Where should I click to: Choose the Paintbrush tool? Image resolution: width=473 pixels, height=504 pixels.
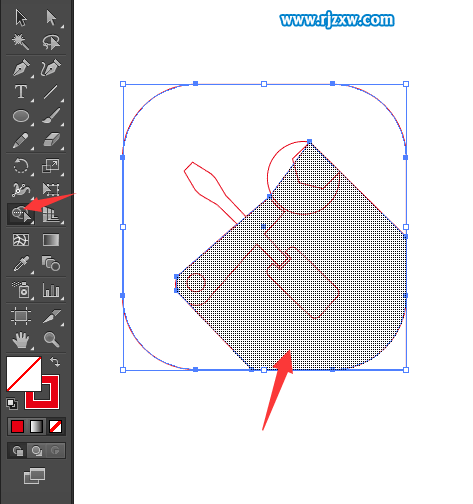(51, 116)
